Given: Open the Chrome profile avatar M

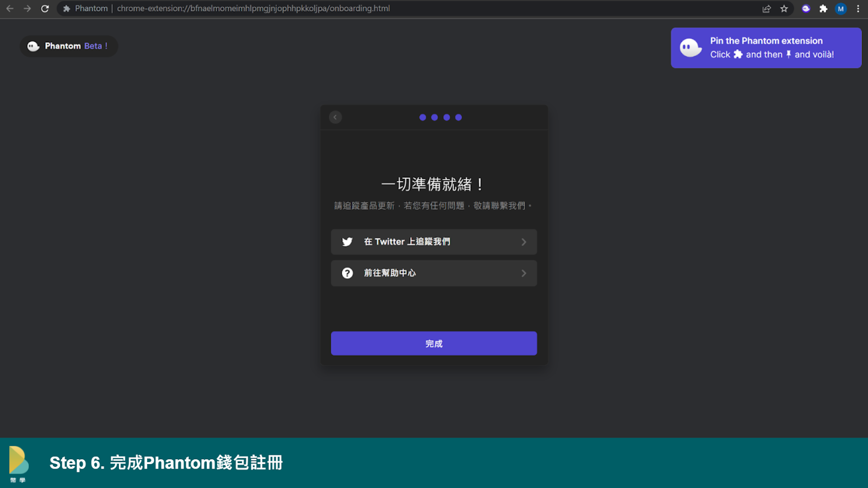Looking at the screenshot, I should [x=840, y=9].
